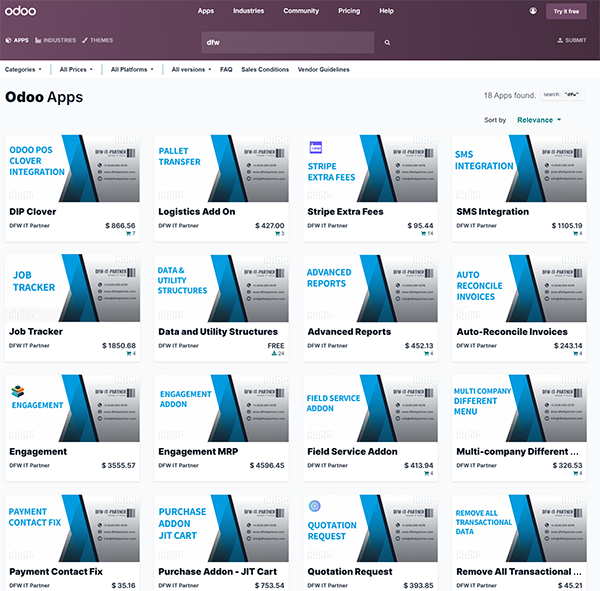Go to the Pricing menu item
This screenshot has width=600, height=591.
(x=349, y=11)
